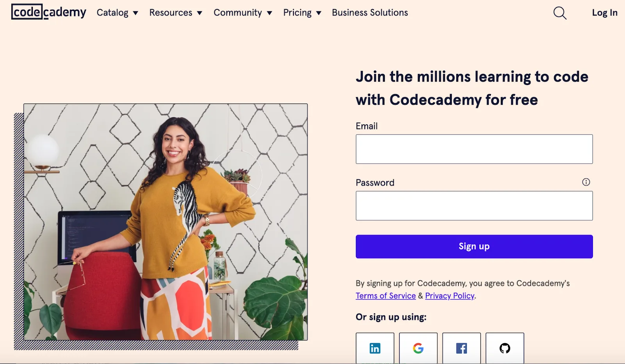Sign up using Facebook icon
The width and height of the screenshot is (625, 364).
tap(461, 348)
